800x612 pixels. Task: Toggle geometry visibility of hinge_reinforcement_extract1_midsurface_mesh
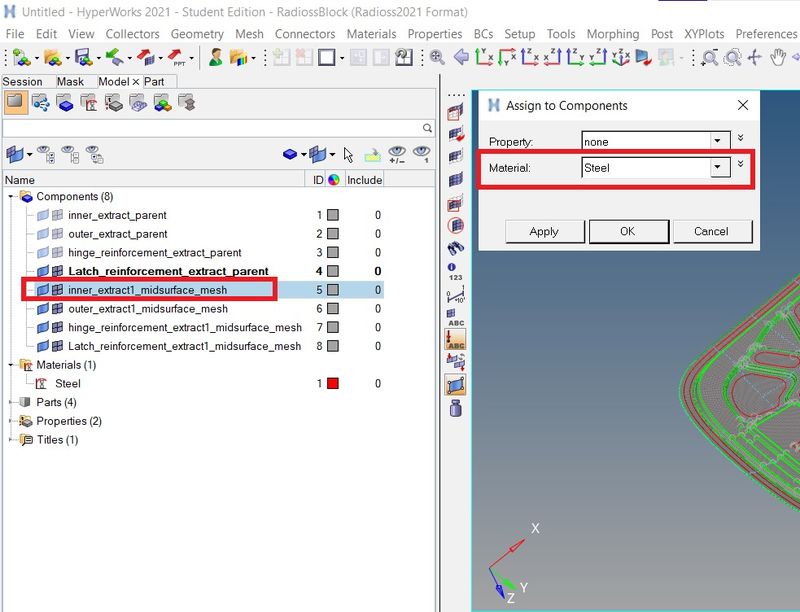[x=43, y=327]
